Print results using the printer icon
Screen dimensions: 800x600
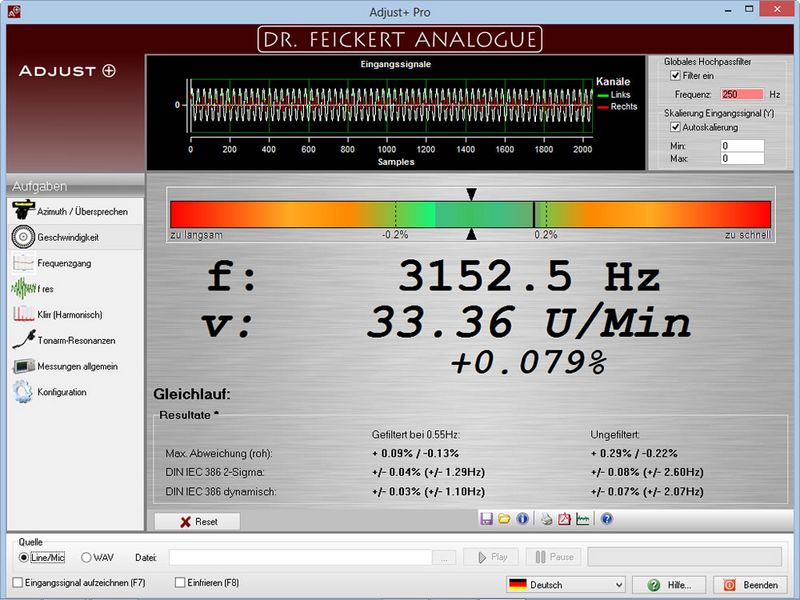546,519
